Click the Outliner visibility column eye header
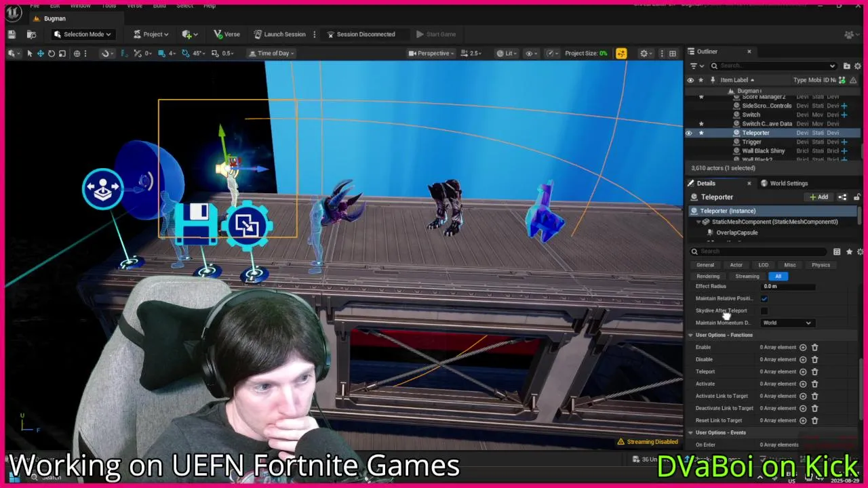Screen dimensions: 868x488 coord(690,80)
